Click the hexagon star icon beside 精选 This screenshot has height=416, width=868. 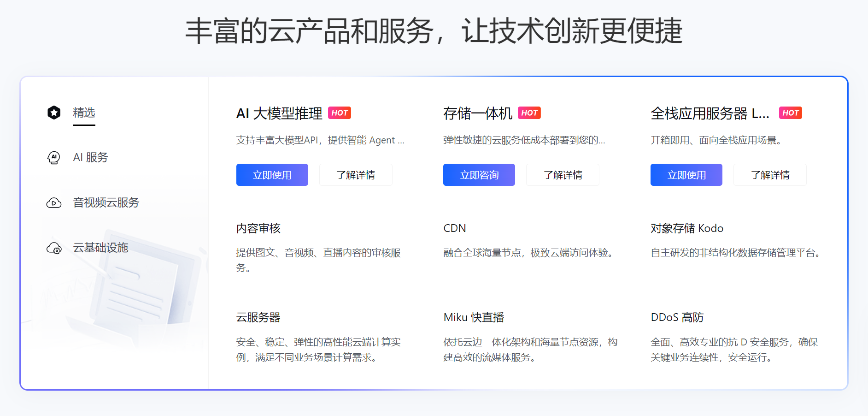54,113
